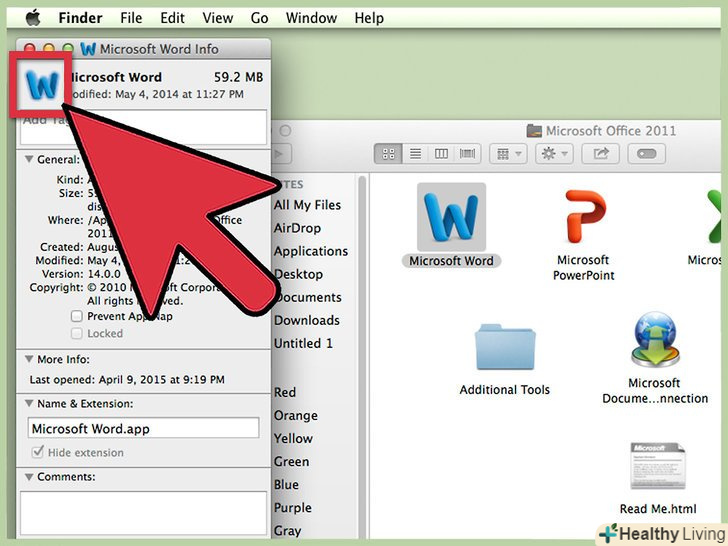The height and width of the screenshot is (546, 728).
Task: Collapse the General section
Action: click(29, 159)
